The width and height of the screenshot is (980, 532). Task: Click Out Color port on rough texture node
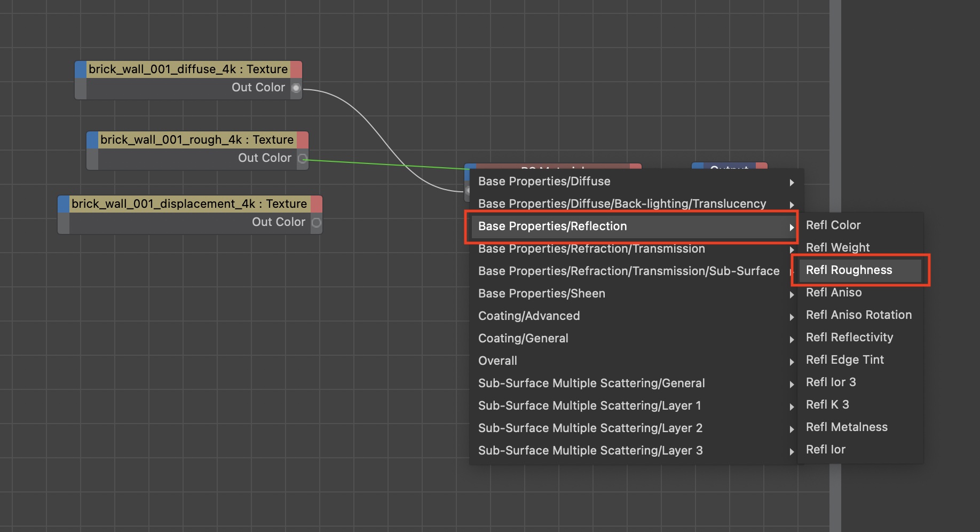click(x=303, y=158)
